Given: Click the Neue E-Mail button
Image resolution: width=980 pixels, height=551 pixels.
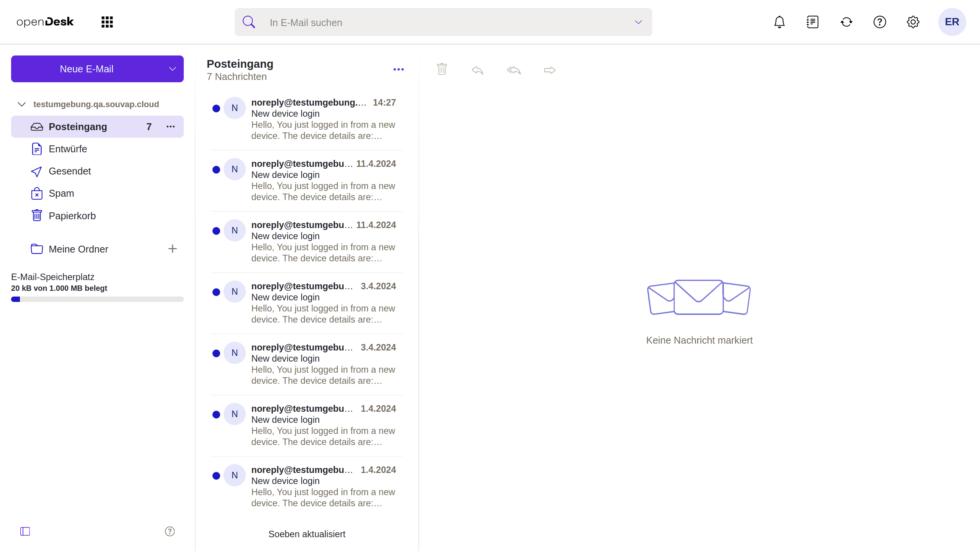Looking at the screenshot, I should pos(87,69).
